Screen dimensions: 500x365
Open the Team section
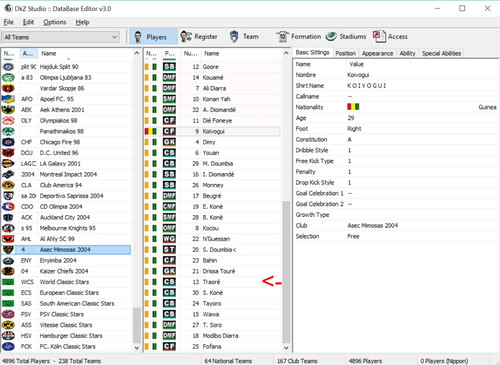pos(244,37)
